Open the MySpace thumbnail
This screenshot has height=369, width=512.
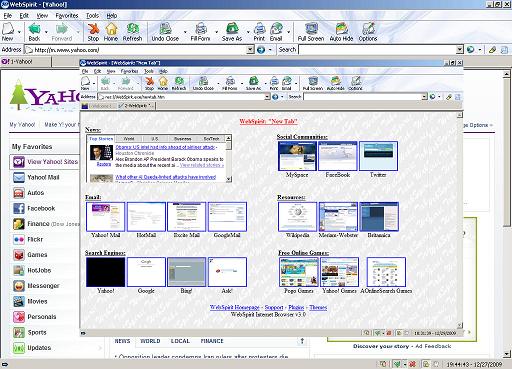tap(297, 156)
